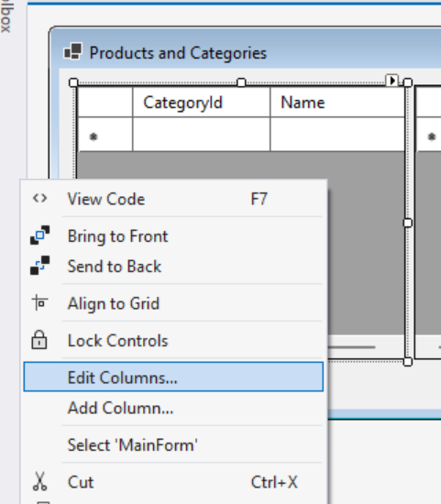Click the View Code angle-bracket icon
Image resolution: width=441 pixels, height=504 pixels.
(39, 199)
